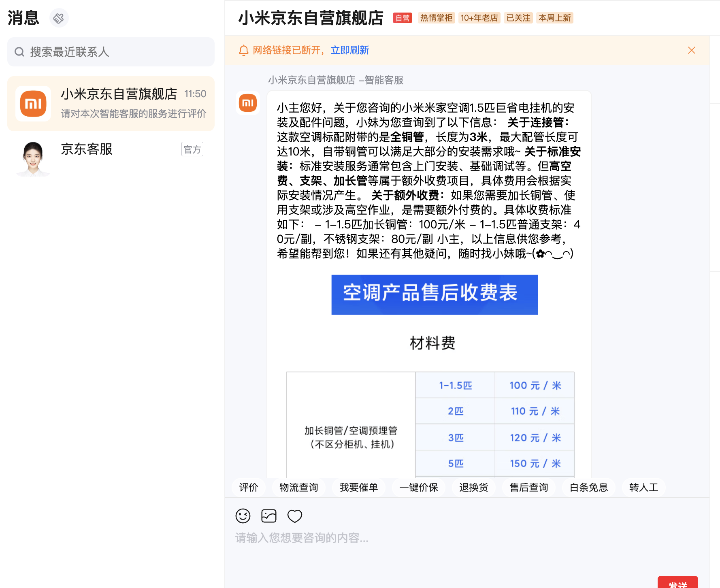
Task: Select the 售后查询 quick action
Action: click(529, 487)
